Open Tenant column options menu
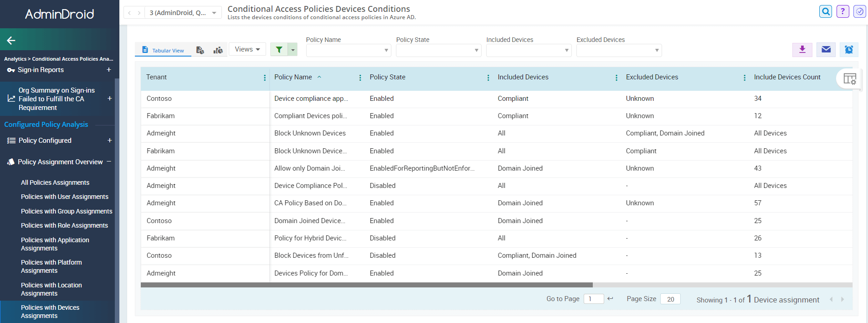Screen dimensions: 868x323 click(265, 78)
